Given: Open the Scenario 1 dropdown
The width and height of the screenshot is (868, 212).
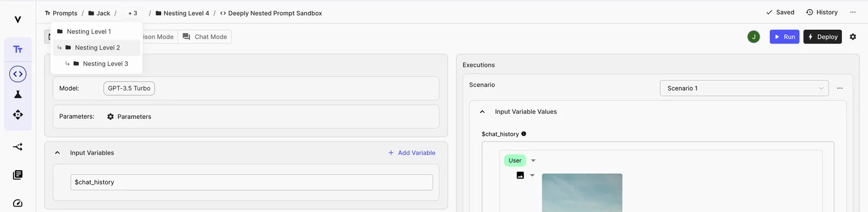Looking at the screenshot, I should coord(744,88).
